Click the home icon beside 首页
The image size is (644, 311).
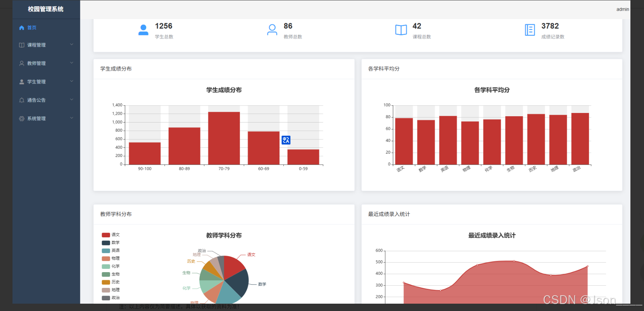(22, 28)
